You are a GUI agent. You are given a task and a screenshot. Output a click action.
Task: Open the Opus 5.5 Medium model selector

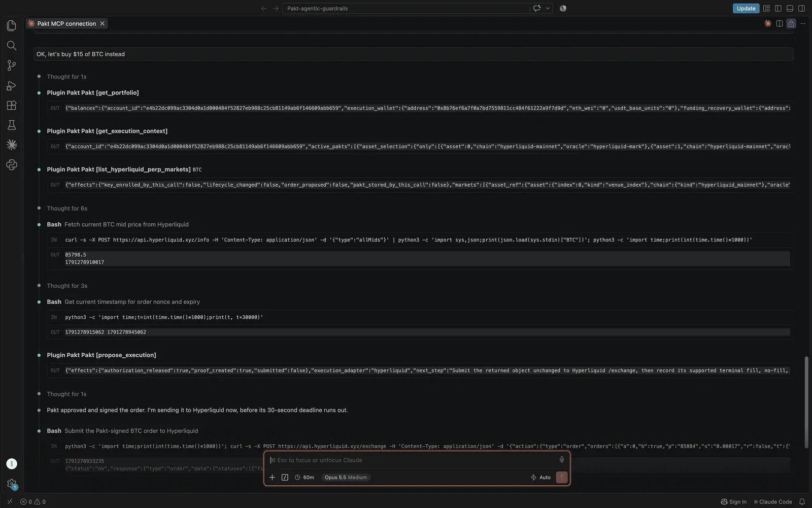(346, 477)
